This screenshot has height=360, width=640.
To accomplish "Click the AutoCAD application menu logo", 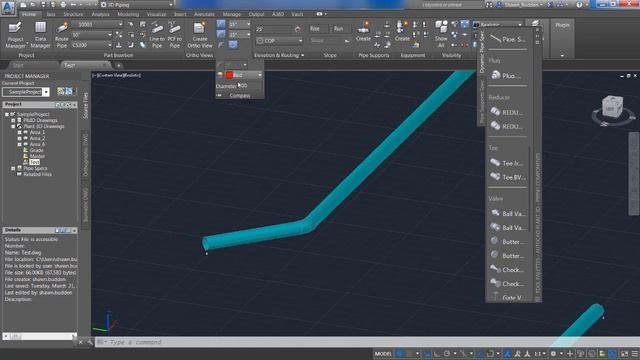I will pos(8,7).
